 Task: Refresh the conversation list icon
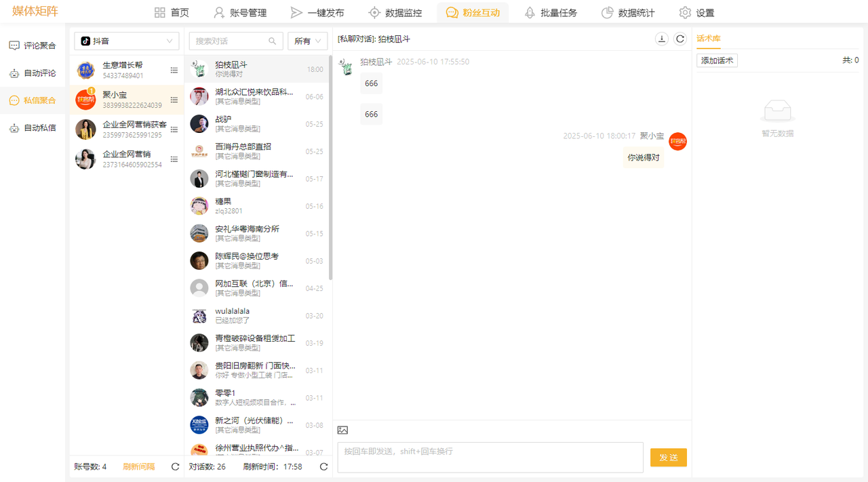coord(323,466)
